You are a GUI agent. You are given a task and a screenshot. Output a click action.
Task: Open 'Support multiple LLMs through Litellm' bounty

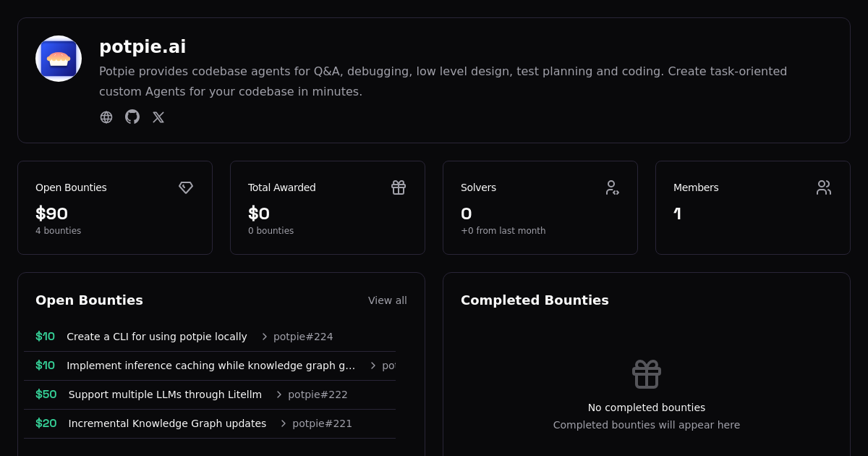tap(165, 394)
